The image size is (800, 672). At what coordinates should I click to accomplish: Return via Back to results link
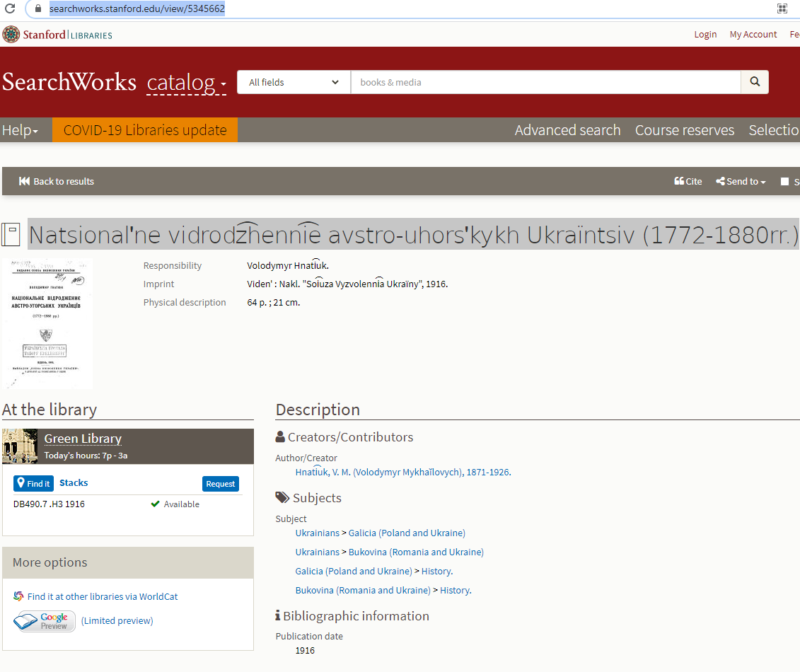57,181
